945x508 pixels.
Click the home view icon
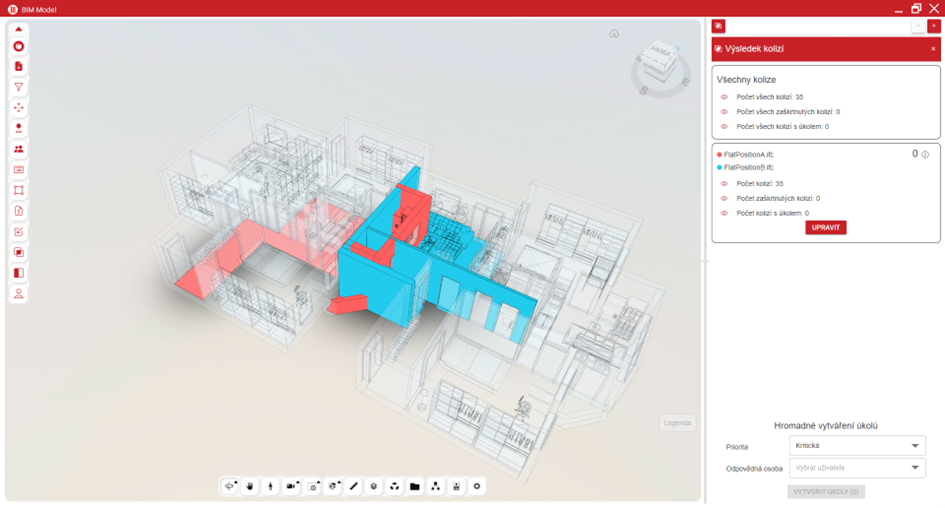614,33
